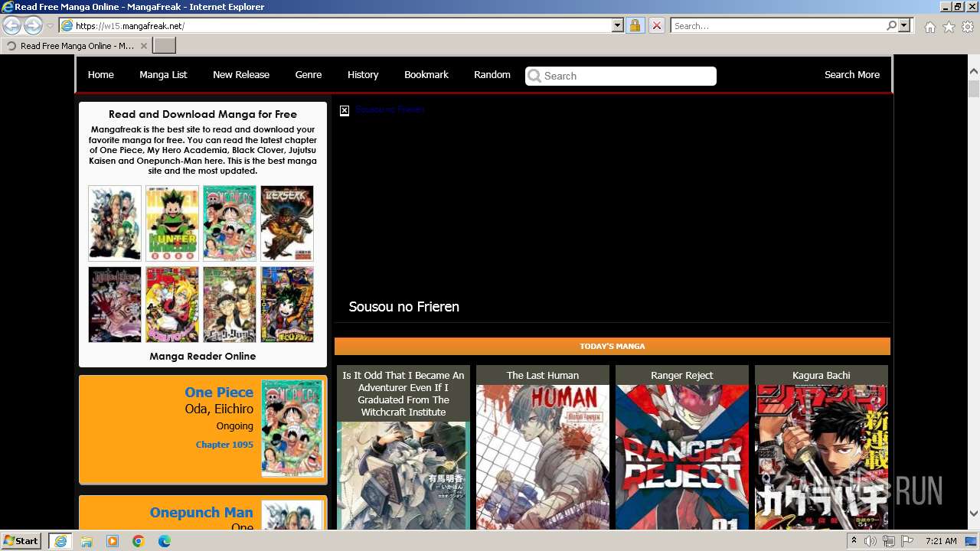Click the Internet Explorer search box

click(x=778, y=26)
